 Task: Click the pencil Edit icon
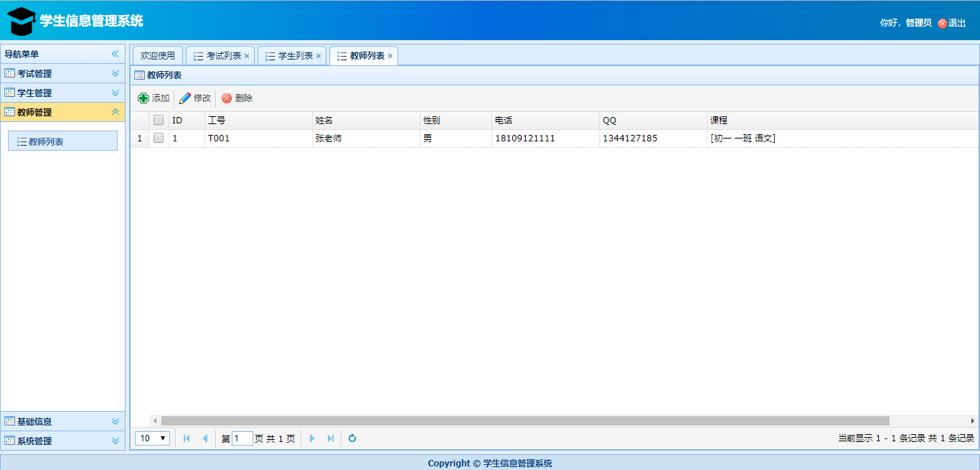point(185,98)
